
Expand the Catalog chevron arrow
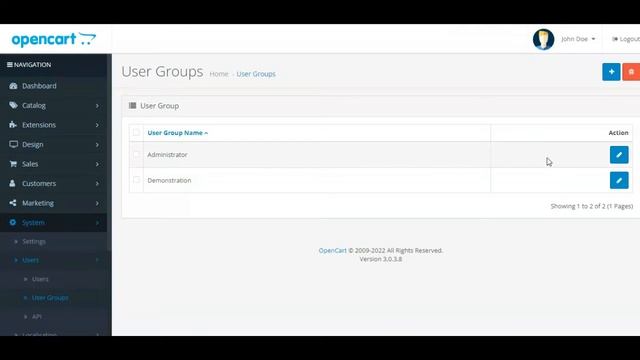[x=97, y=106]
